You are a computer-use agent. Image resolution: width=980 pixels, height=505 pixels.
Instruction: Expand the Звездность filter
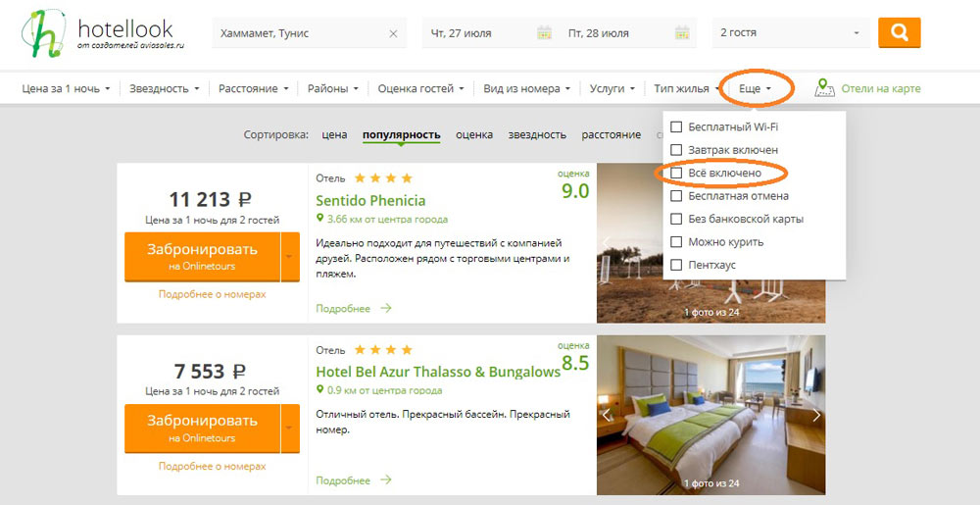click(165, 89)
